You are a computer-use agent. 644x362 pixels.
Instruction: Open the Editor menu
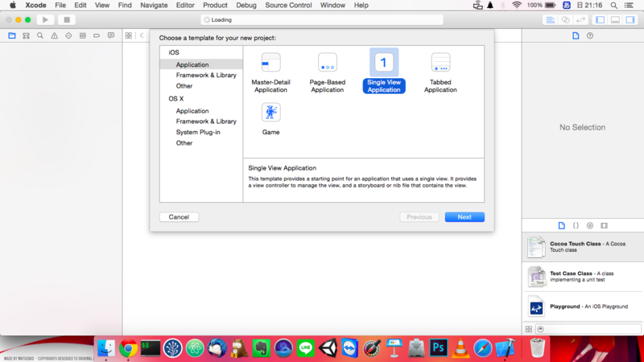(185, 6)
